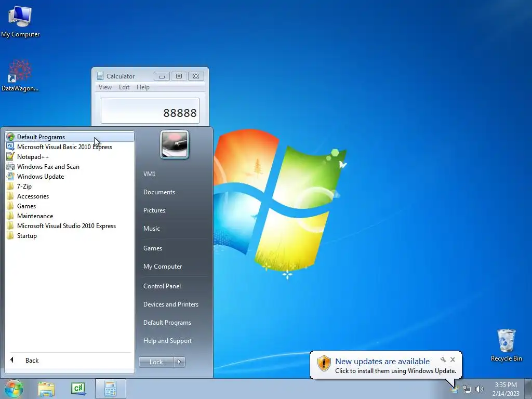Open the C# Express taskbar icon
This screenshot has width=532, height=399.
[x=78, y=389]
